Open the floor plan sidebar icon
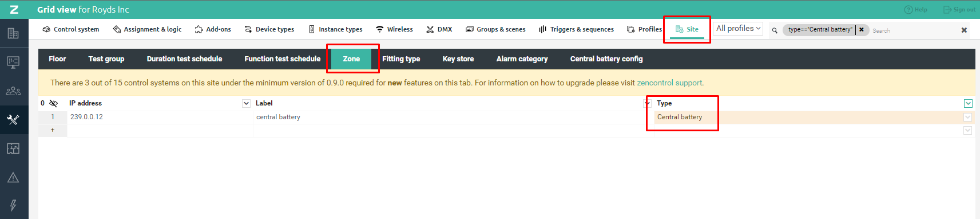 click(x=13, y=148)
